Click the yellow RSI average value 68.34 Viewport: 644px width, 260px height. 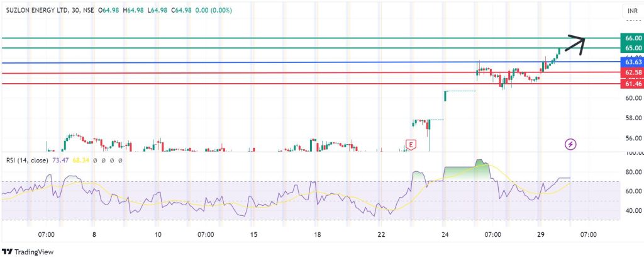point(81,160)
